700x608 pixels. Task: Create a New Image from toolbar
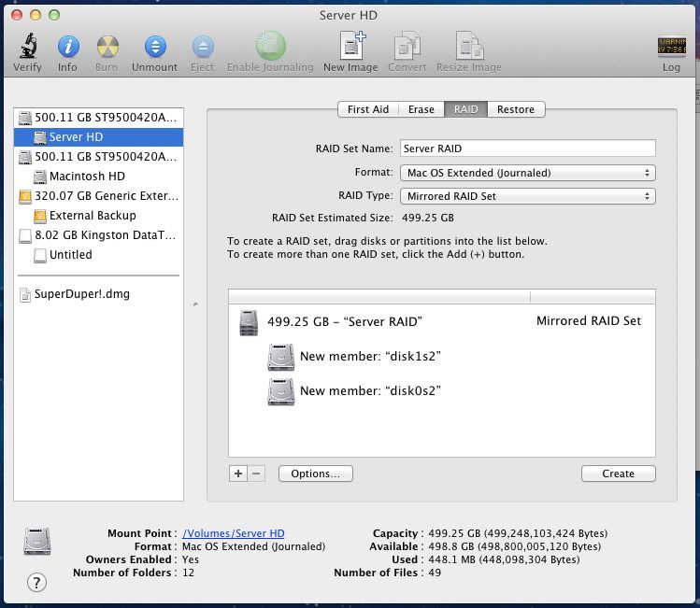[352, 45]
